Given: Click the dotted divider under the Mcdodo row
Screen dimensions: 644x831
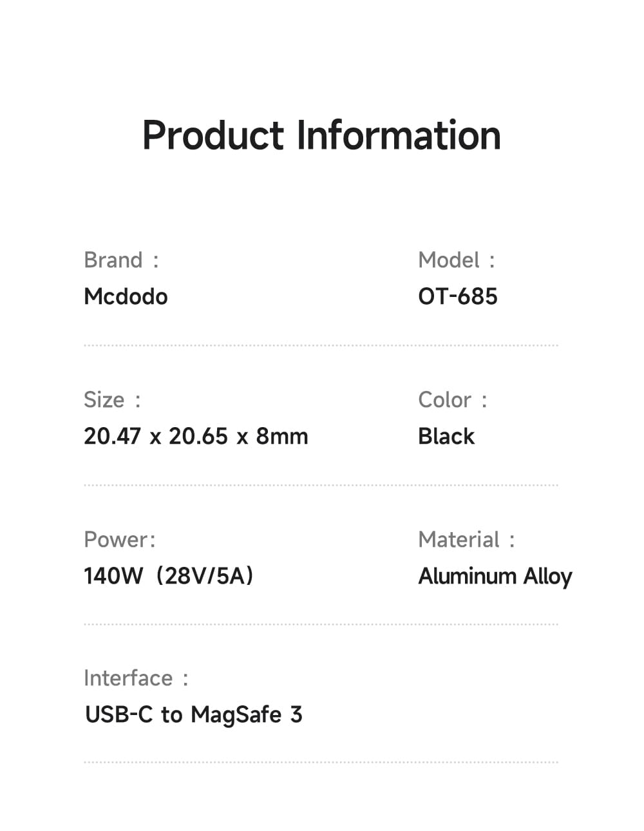Looking at the screenshot, I should (x=321, y=345).
